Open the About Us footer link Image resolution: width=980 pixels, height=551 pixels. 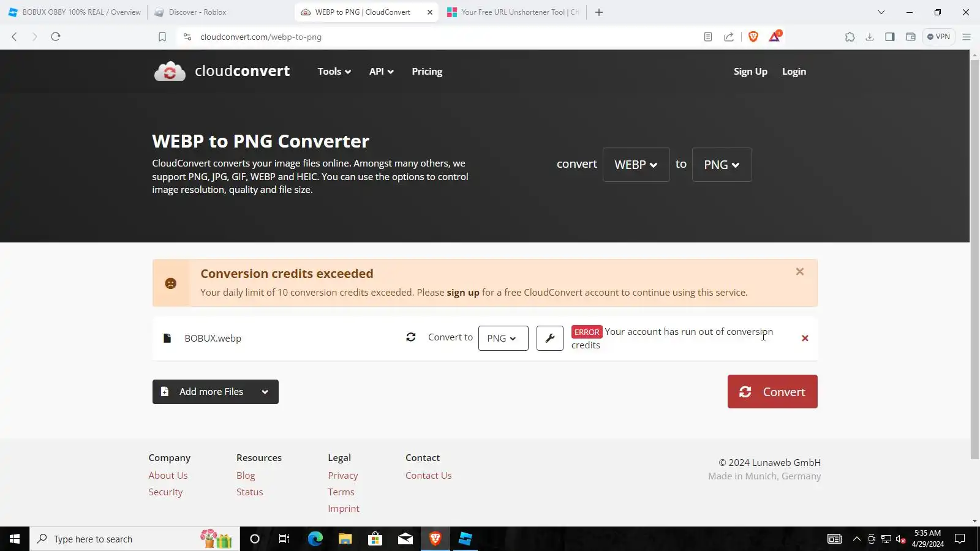pyautogui.click(x=168, y=476)
